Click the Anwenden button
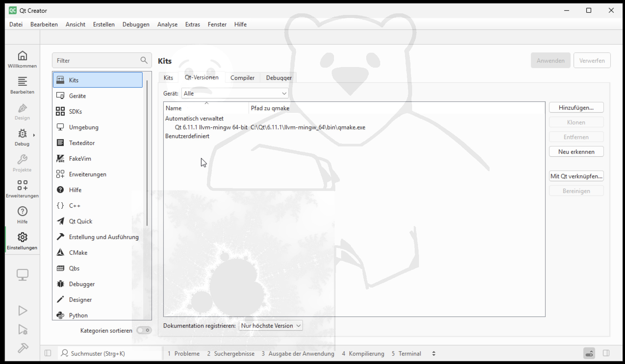The width and height of the screenshot is (625, 364). click(550, 60)
